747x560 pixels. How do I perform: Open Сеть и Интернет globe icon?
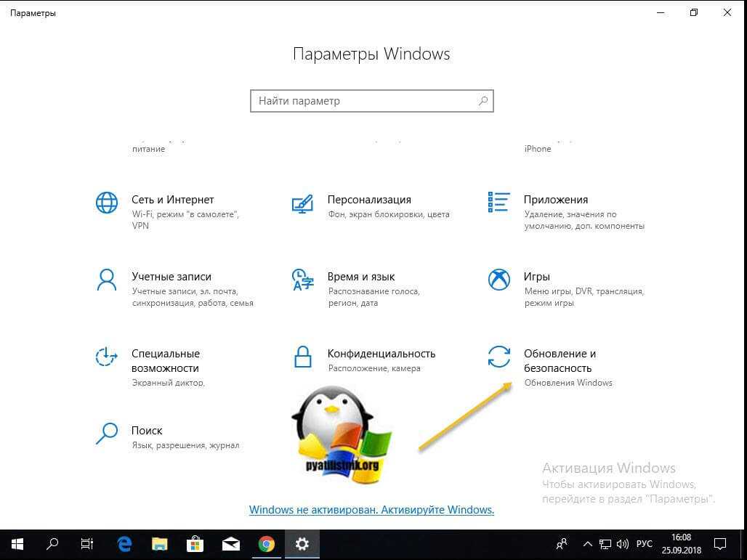[x=107, y=203]
